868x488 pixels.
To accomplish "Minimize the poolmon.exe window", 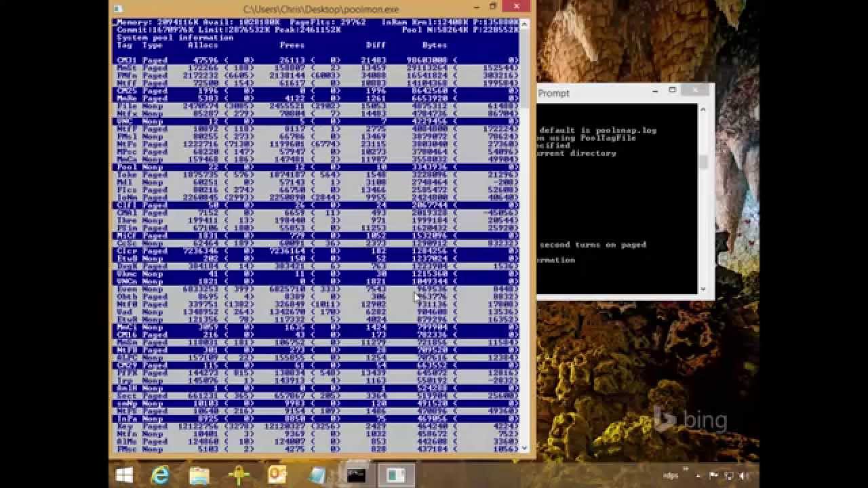I will click(476, 7).
